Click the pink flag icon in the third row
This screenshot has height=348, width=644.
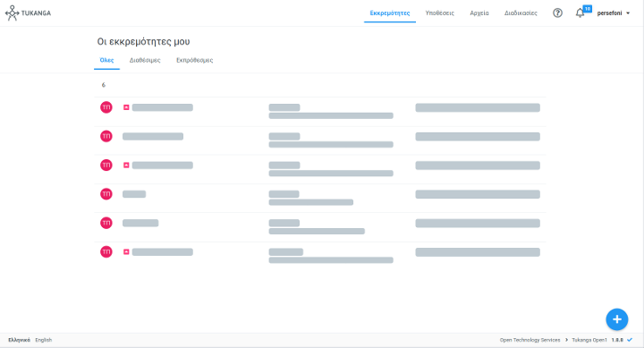click(126, 165)
